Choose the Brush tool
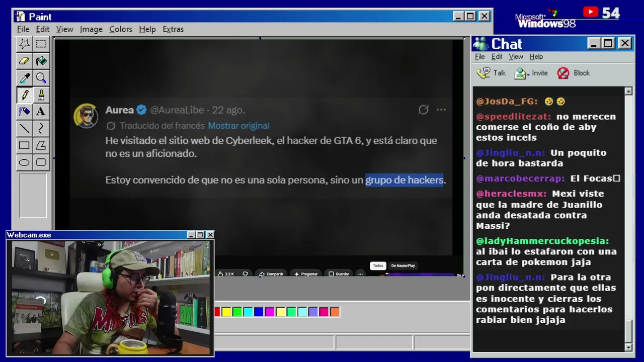Image resolution: width=644 pixels, height=362 pixels. coord(41,95)
